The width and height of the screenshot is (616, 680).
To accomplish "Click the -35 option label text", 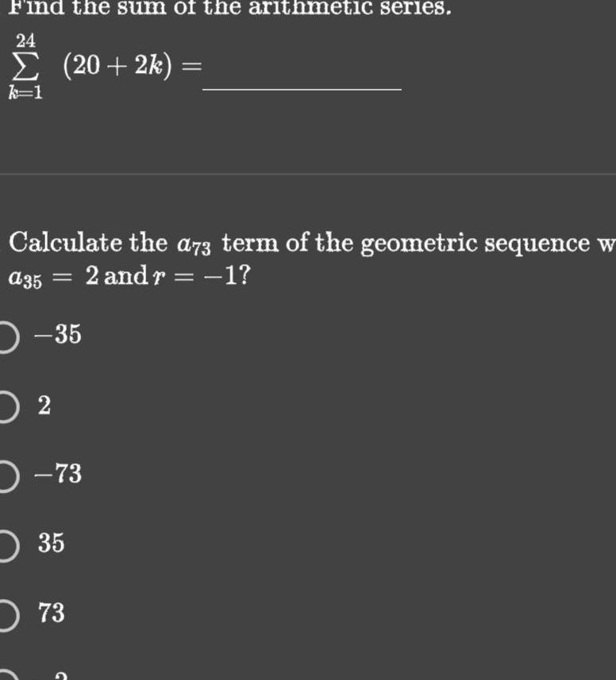I will pyautogui.click(x=60, y=336).
